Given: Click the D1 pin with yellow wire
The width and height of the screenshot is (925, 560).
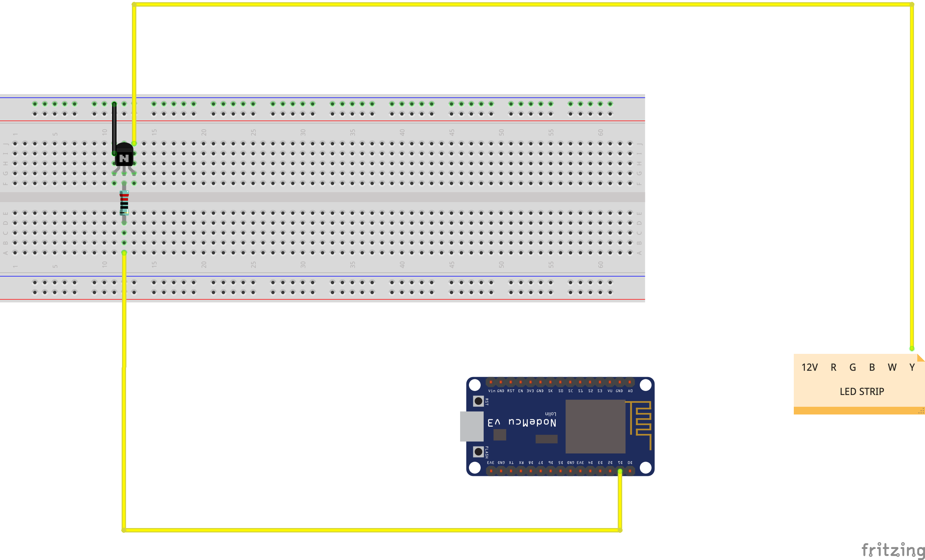Looking at the screenshot, I should tap(620, 471).
